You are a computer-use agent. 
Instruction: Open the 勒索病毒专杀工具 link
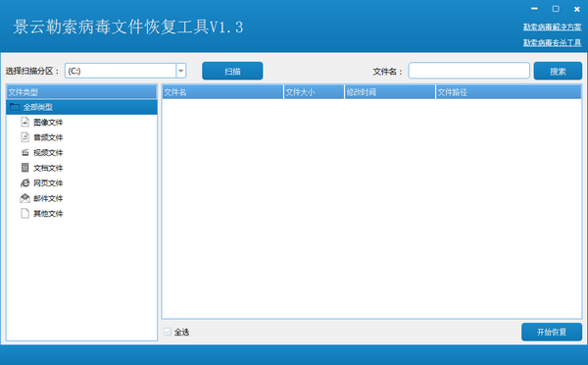553,42
